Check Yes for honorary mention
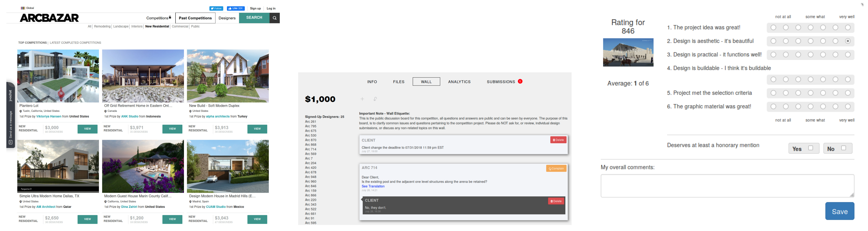Screen dimensions: 868x231 point(810,148)
